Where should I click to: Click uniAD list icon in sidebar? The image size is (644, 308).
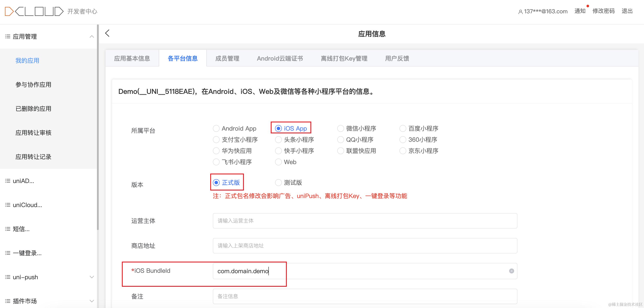(8, 181)
